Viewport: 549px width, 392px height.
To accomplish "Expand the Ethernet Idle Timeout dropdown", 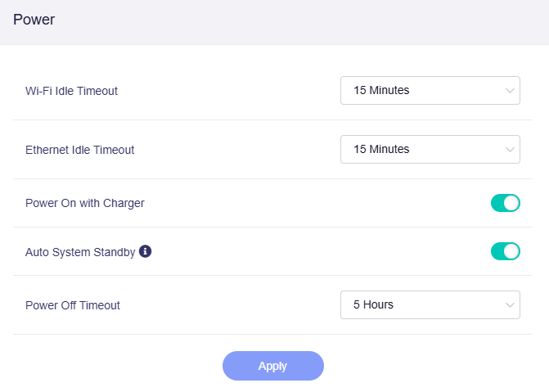I will [x=430, y=150].
